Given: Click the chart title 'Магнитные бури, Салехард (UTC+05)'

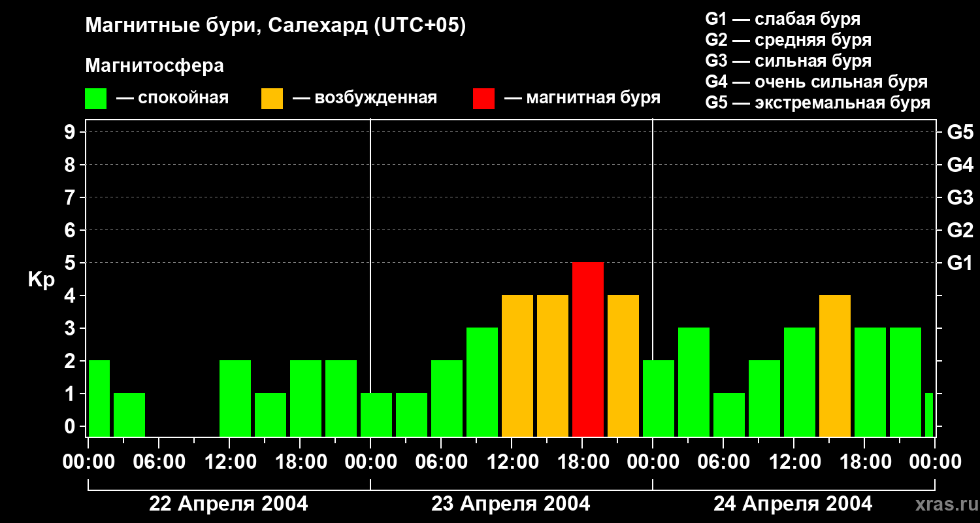Looking at the screenshot, I should (x=276, y=27).
